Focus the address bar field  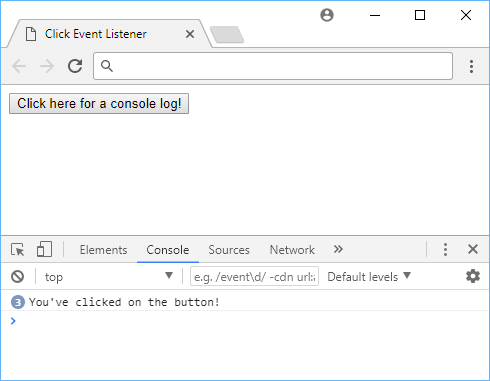coord(273,66)
